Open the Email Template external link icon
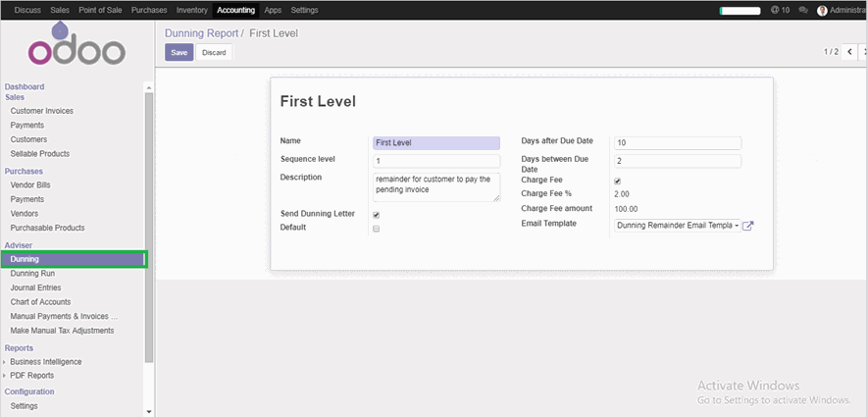 748,226
